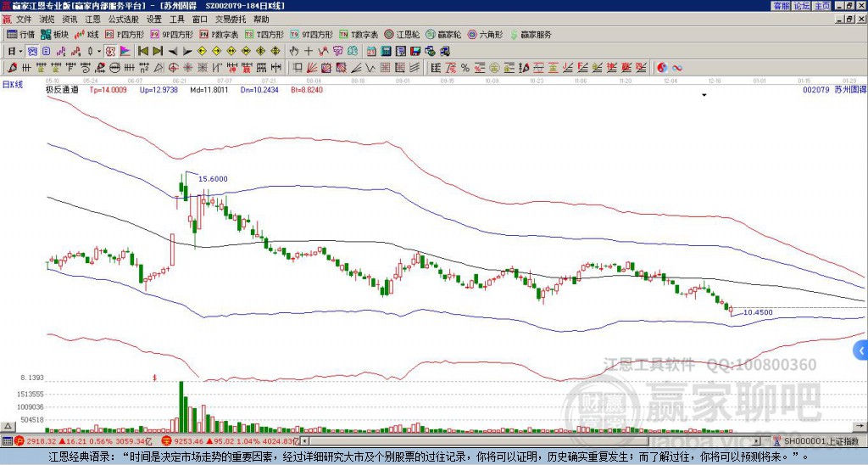Open the 交易委托 menu
The width and height of the screenshot is (868, 465).
pyautogui.click(x=231, y=20)
